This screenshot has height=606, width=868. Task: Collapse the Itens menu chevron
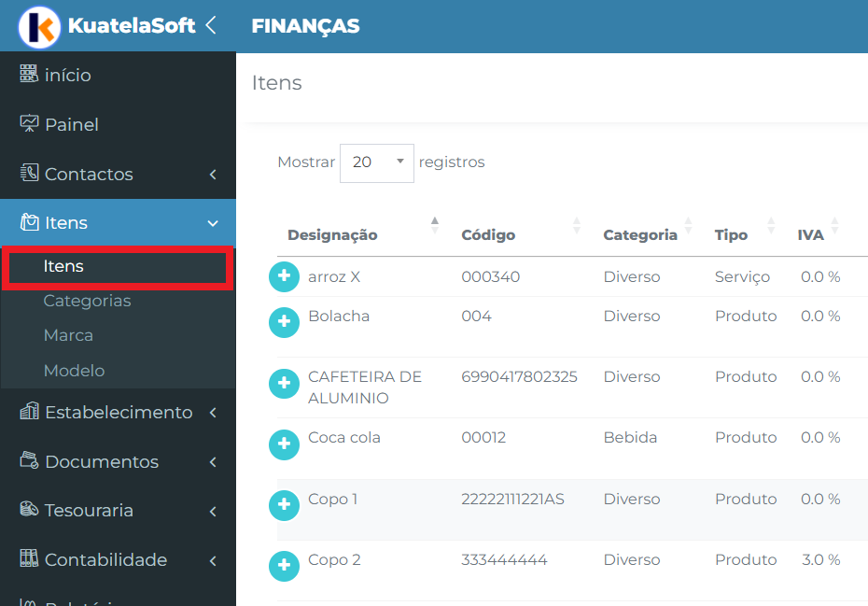click(x=213, y=223)
